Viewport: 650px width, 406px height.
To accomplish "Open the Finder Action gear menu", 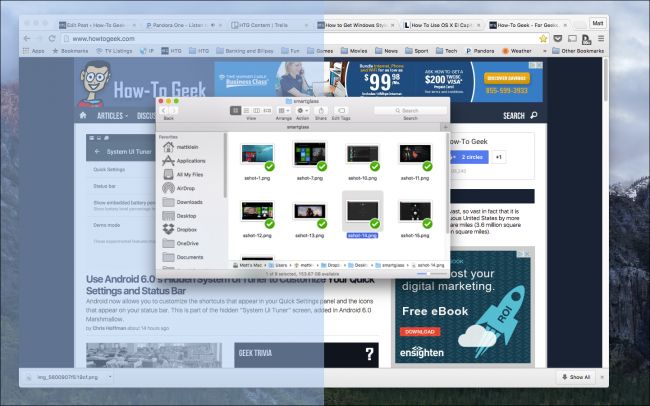I will [303, 110].
